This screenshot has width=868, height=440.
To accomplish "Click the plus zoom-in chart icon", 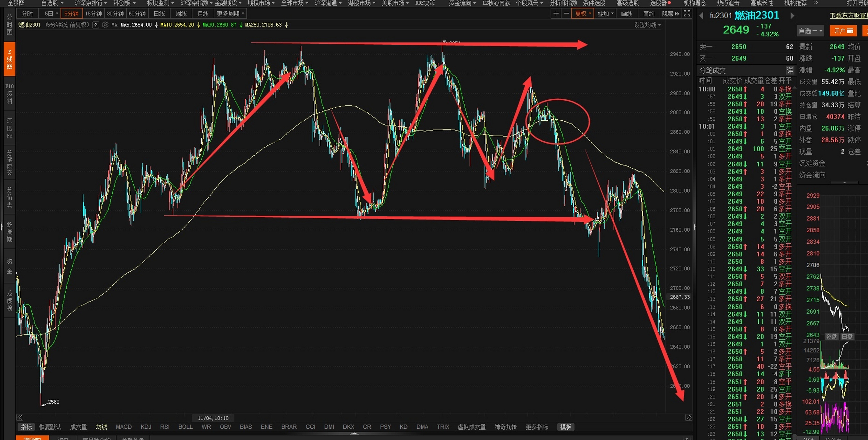I will tap(556, 14).
